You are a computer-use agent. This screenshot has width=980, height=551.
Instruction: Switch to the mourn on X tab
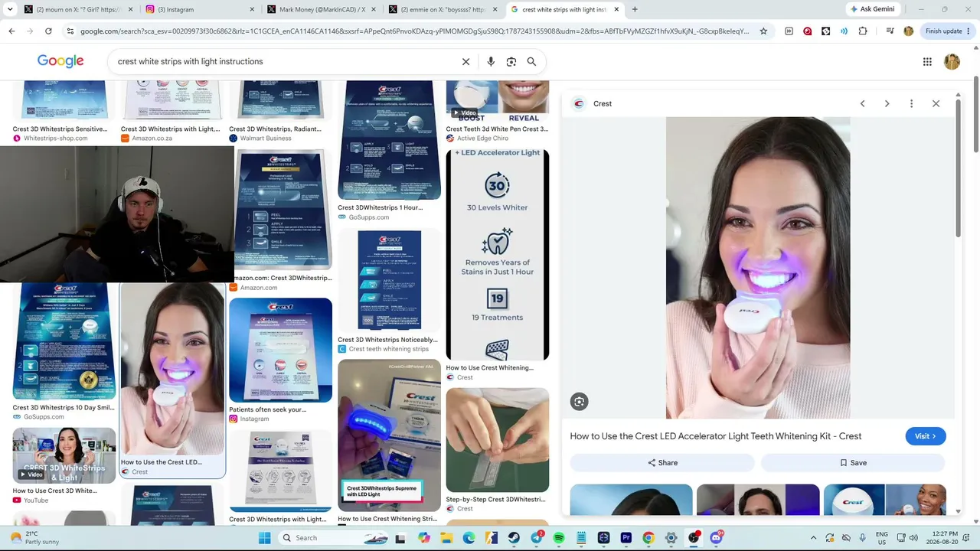[78, 9]
